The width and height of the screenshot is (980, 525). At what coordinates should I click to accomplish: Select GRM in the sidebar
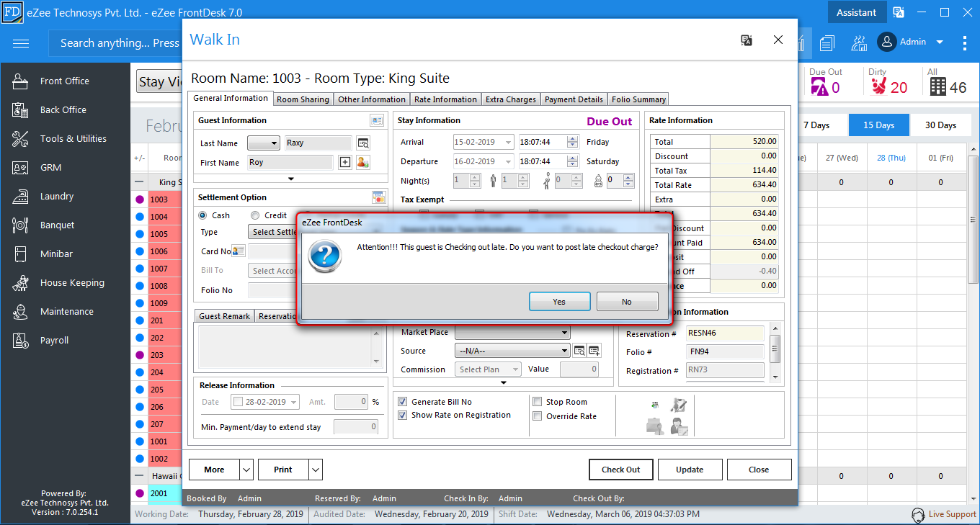pyautogui.click(x=50, y=168)
